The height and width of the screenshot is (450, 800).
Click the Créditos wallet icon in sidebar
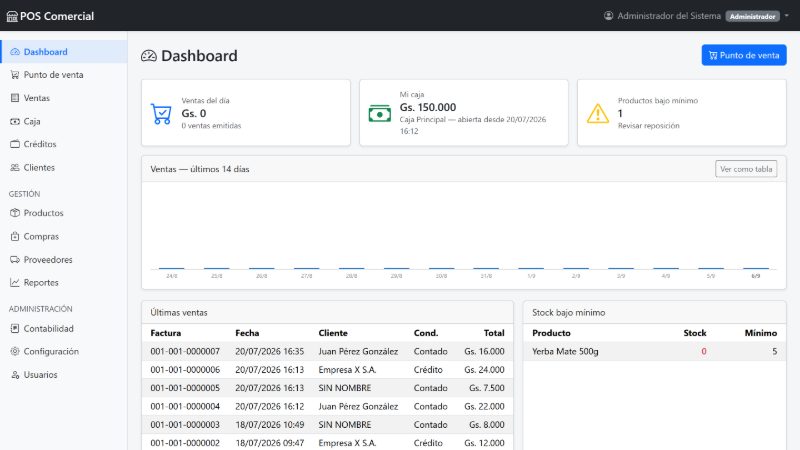point(15,144)
